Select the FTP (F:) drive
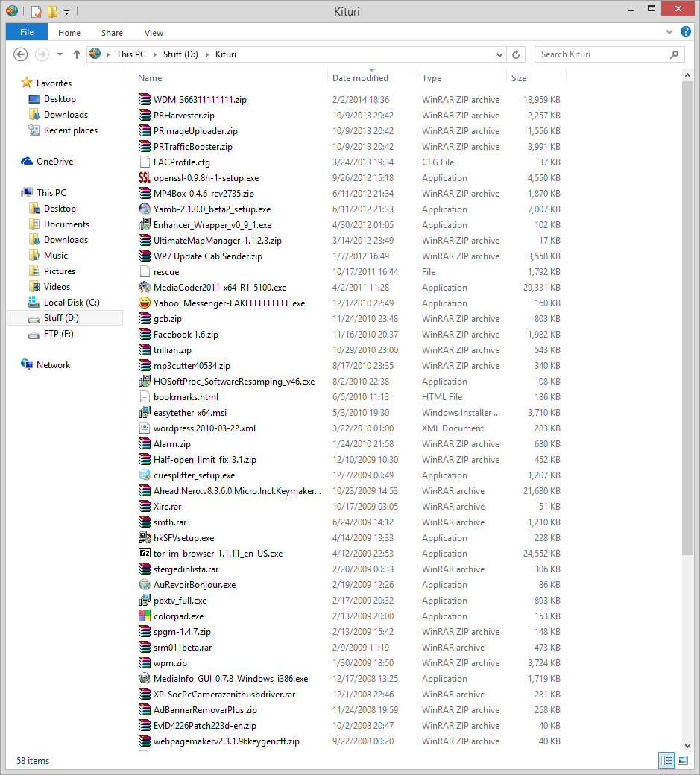The height and width of the screenshot is (775, 700). tap(58, 334)
